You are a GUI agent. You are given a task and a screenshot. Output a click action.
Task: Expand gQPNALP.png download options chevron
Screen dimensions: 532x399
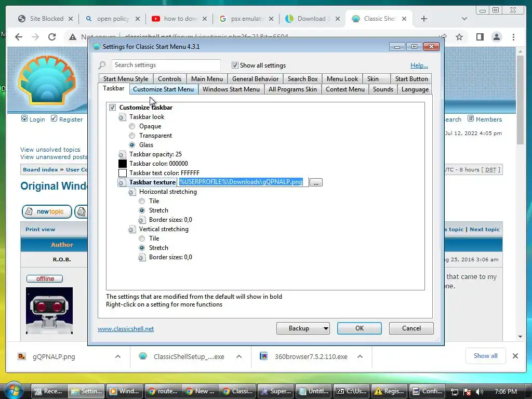118,356
